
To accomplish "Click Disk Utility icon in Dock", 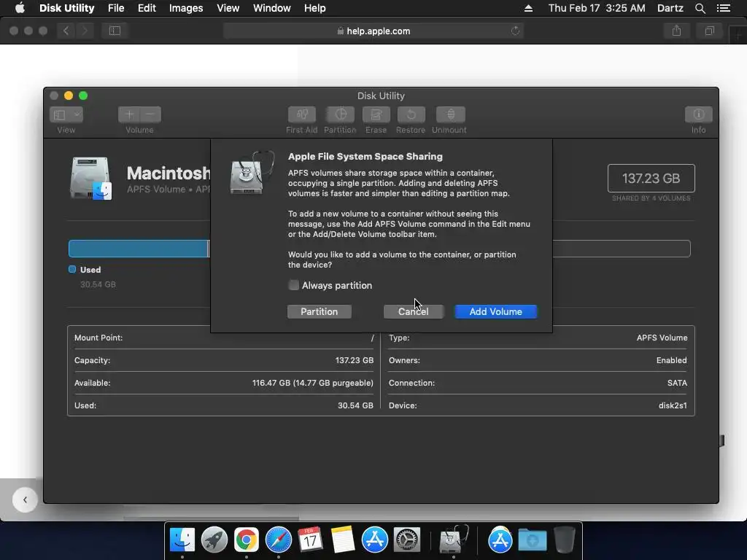I will click(x=453, y=539).
